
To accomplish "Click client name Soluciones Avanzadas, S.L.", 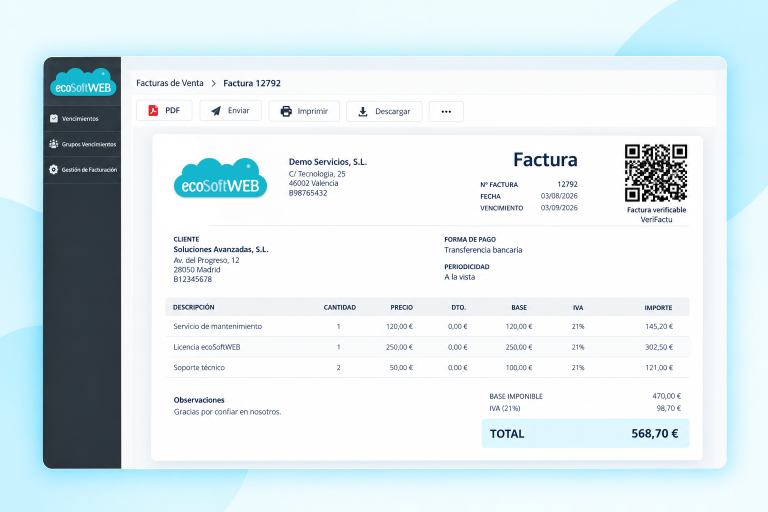I will [x=221, y=249].
